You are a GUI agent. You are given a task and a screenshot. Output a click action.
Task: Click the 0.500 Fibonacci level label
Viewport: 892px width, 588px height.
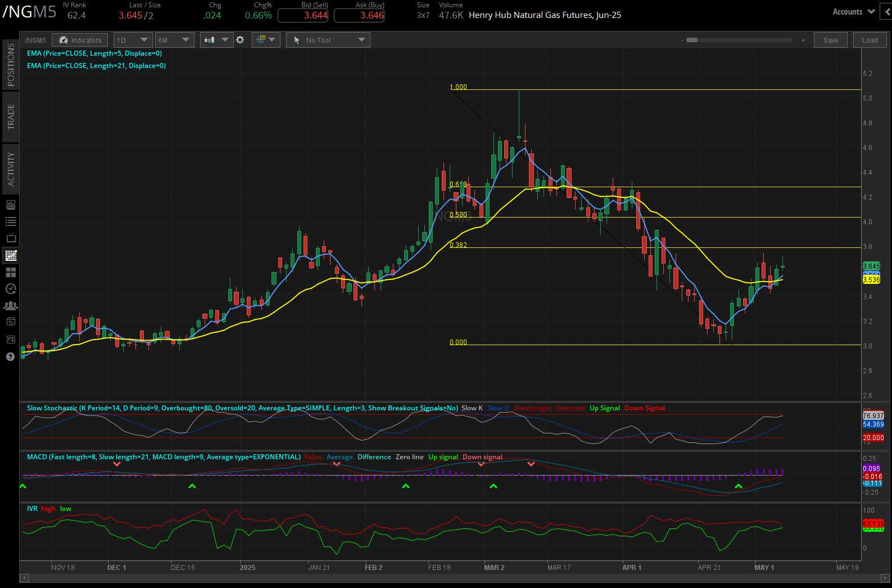point(458,215)
